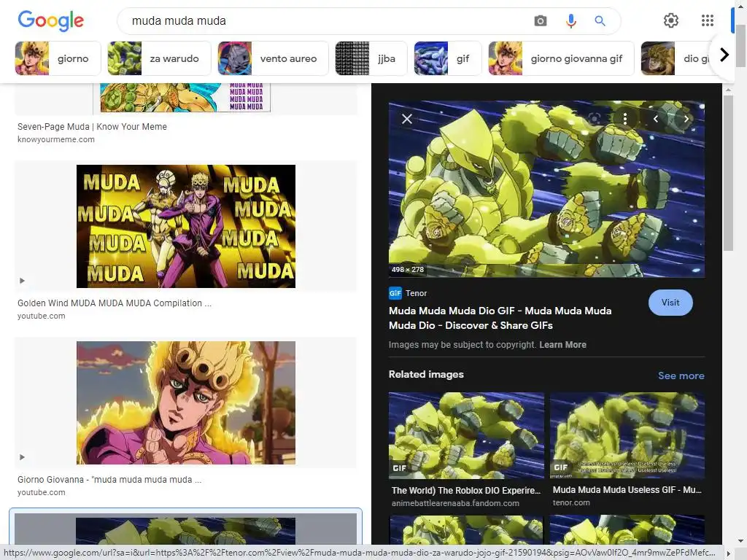
Task: Go to next image in preview
Action: (686, 119)
